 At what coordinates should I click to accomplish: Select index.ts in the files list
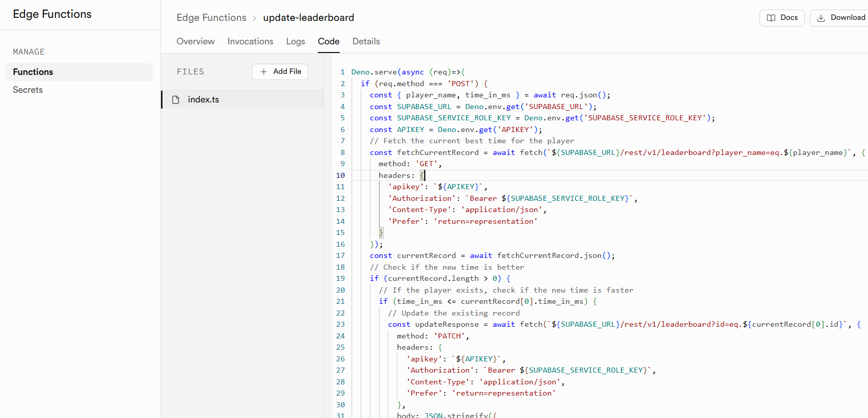pyautogui.click(x=203, y=100)
